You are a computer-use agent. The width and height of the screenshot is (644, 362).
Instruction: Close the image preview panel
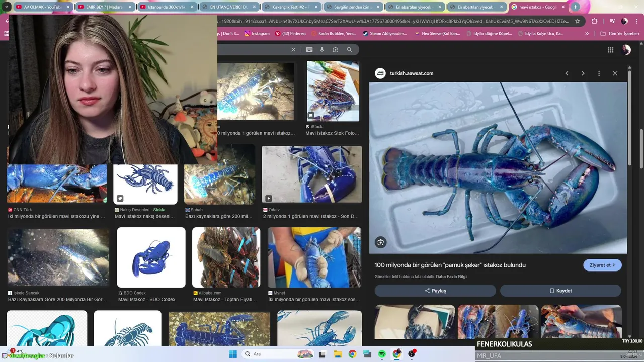click(x=615, y=73)
